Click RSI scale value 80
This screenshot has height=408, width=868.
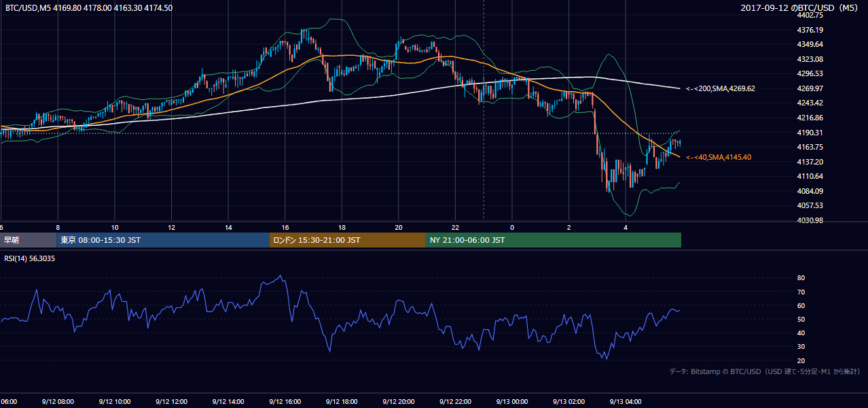pyautogui.click(x=801, y=278)
